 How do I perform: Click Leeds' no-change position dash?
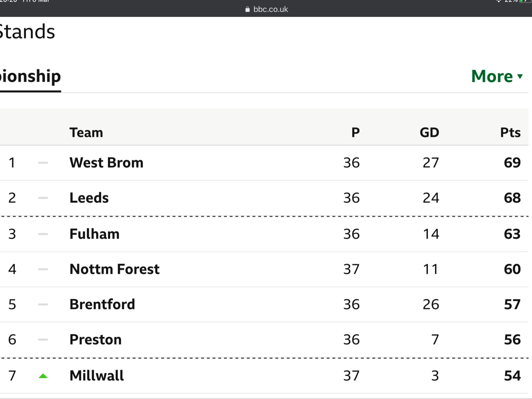coord(43,198)
